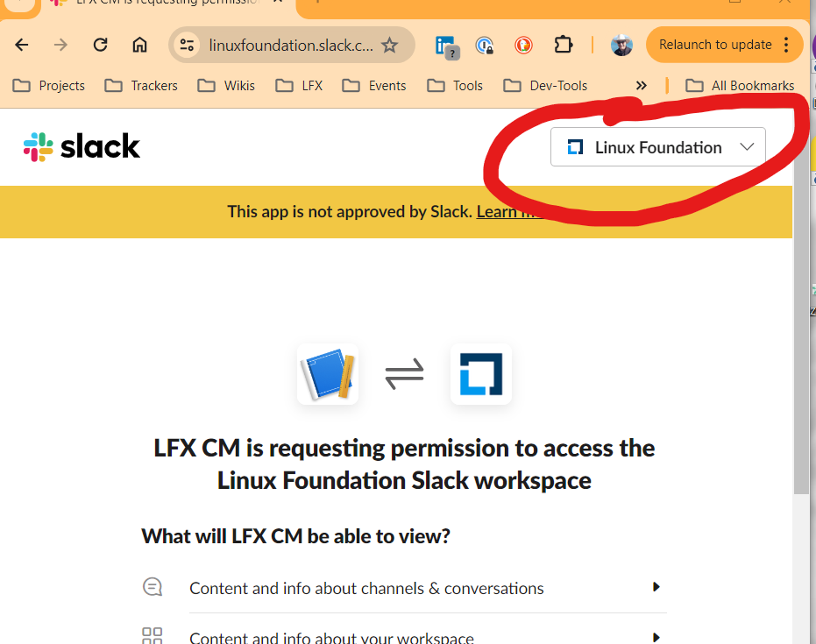Expand info about your workspace permission
Viewport: 816px width, 644px height.
[x=656, y=637]
